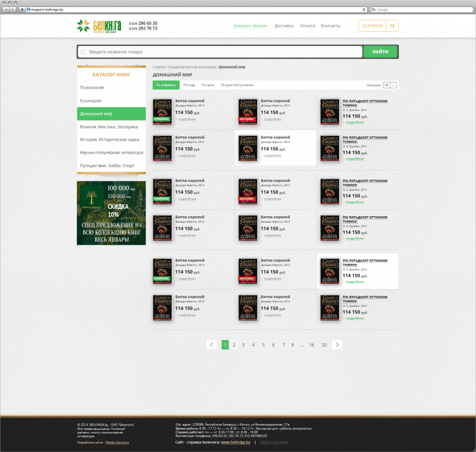The image size is (476, 452).
Task: Open 'Религия. Мистика. Эзотерика' category
Action: (x=112, y=127)
